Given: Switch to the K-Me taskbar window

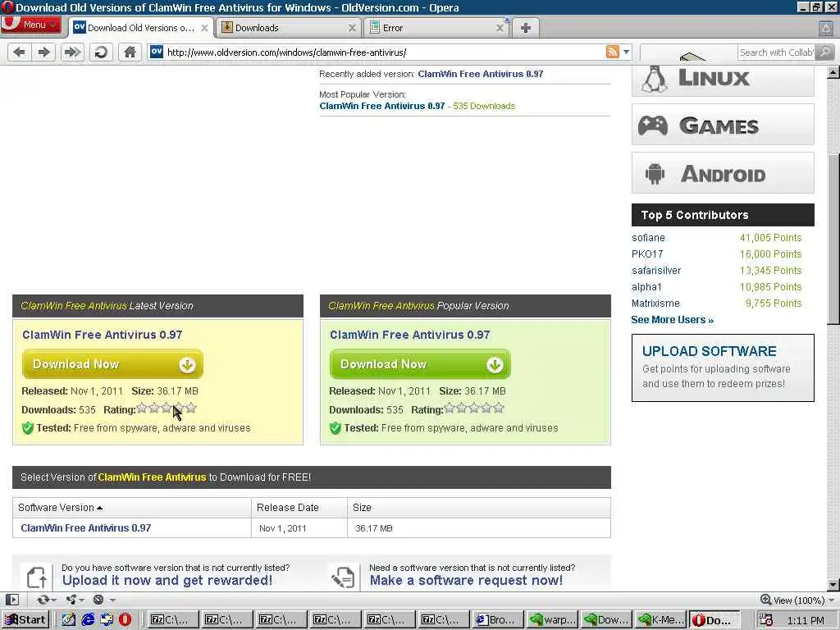Looking at the screenshot, I should (660, 620).
